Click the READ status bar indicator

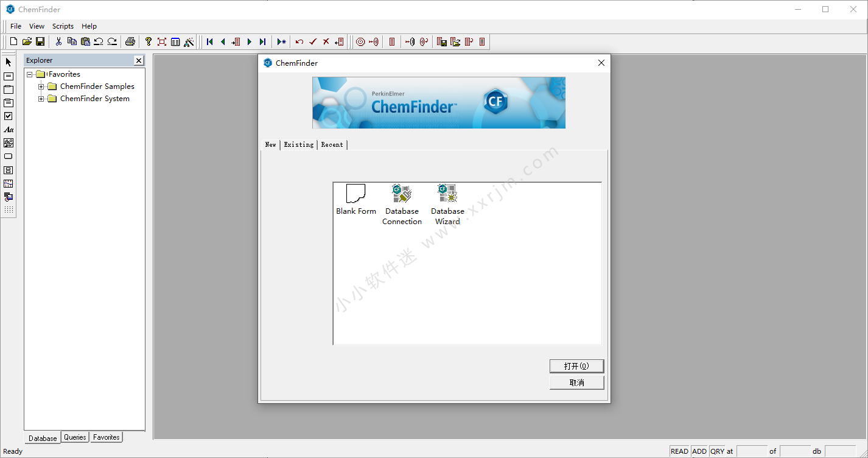(x=679, y=451)
